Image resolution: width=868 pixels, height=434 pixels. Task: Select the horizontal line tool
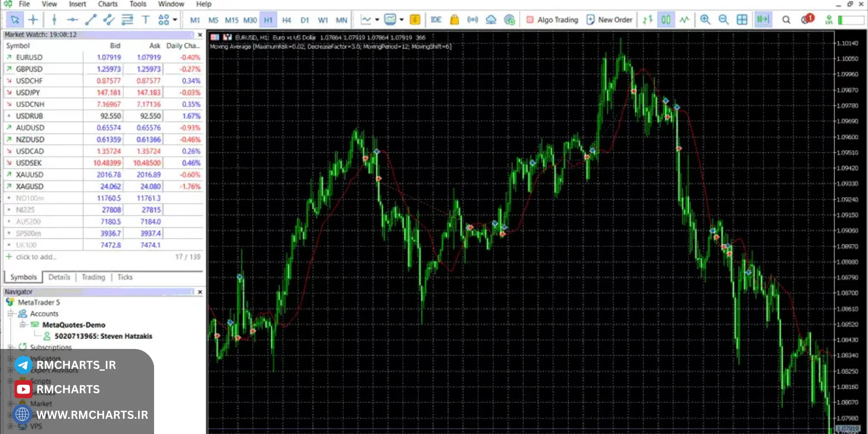tap(72, 20)
